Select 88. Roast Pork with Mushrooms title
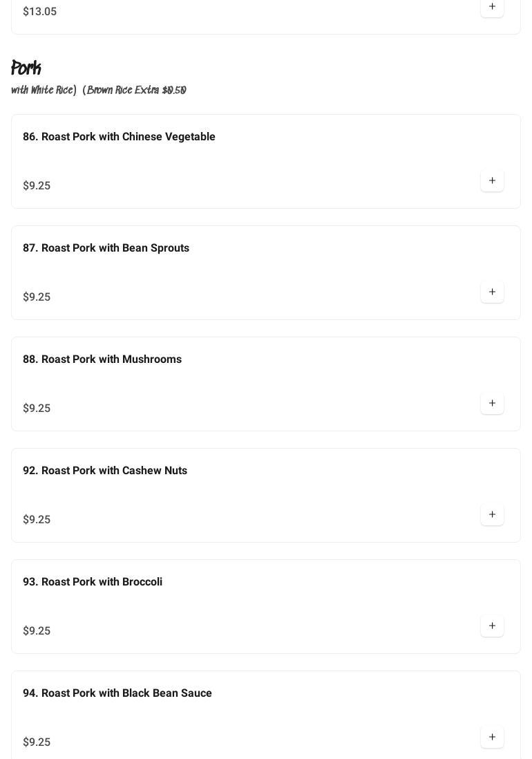532x759 pixels. point(102,359)
